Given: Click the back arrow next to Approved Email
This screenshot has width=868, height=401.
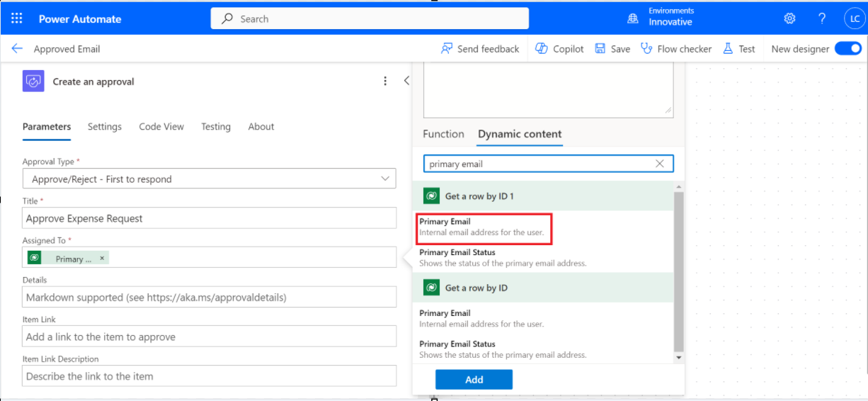Looking at the screenshot, I should click(x=17, y=49).
